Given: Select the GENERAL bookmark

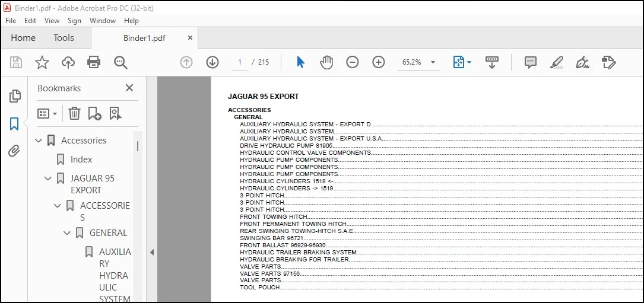Looking at the screenshot, I should pyautogui.click(x=109, y=233).
